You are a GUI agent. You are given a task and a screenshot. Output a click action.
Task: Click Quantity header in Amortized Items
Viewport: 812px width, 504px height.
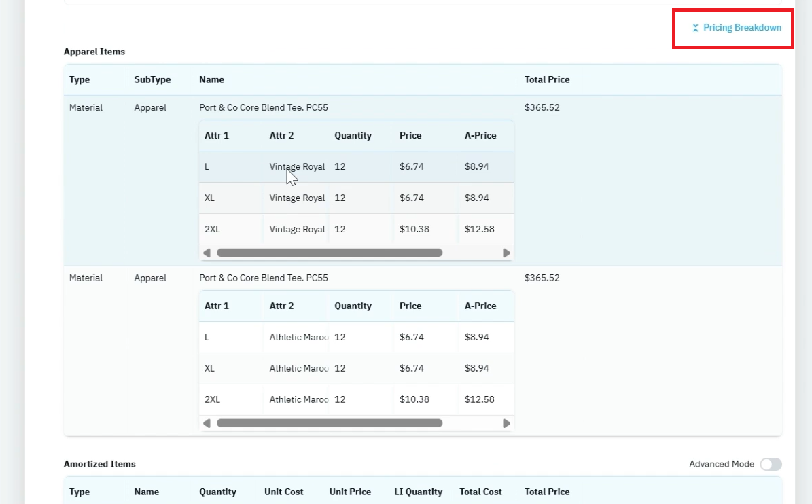pyautogui.click(x=218, y=492)
